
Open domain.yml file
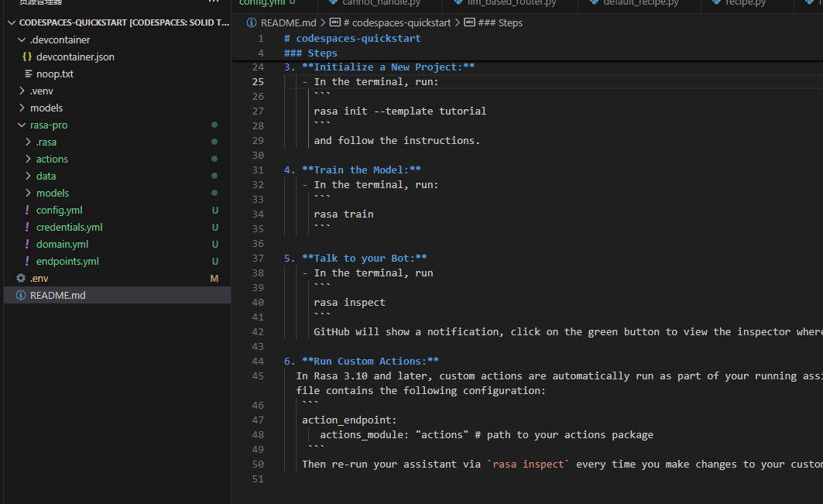(x=62, y=244)
